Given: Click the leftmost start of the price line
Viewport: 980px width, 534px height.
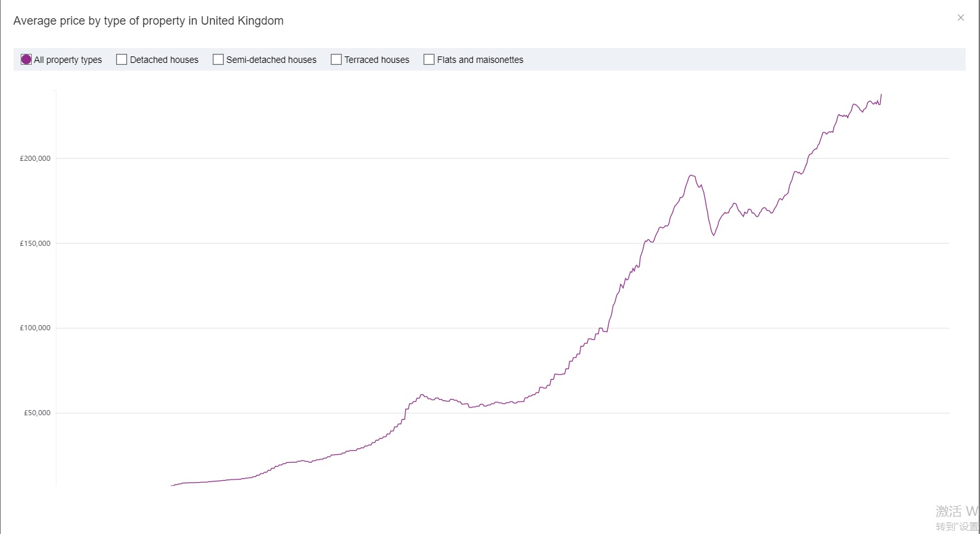Looking at the screenshot, I should 172,485.
